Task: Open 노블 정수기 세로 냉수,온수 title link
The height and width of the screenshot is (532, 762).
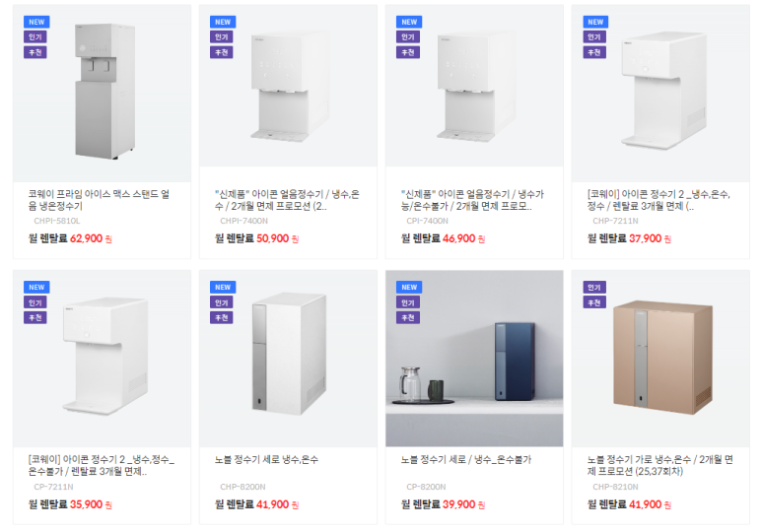Action: pyautogui.click(x=266, y=460)
